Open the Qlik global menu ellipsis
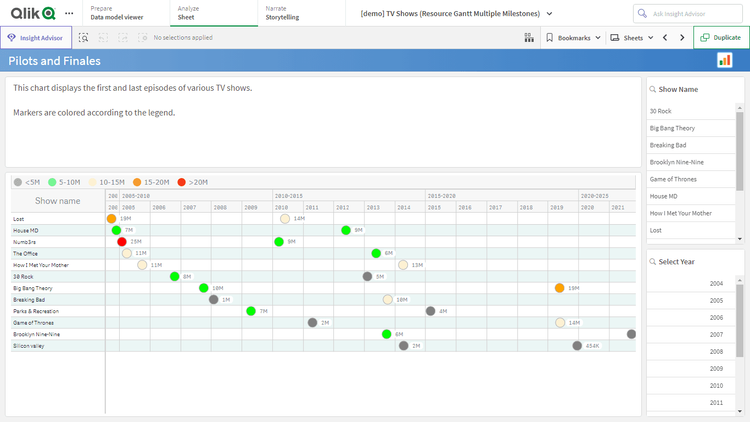 (x=68, y=13)
